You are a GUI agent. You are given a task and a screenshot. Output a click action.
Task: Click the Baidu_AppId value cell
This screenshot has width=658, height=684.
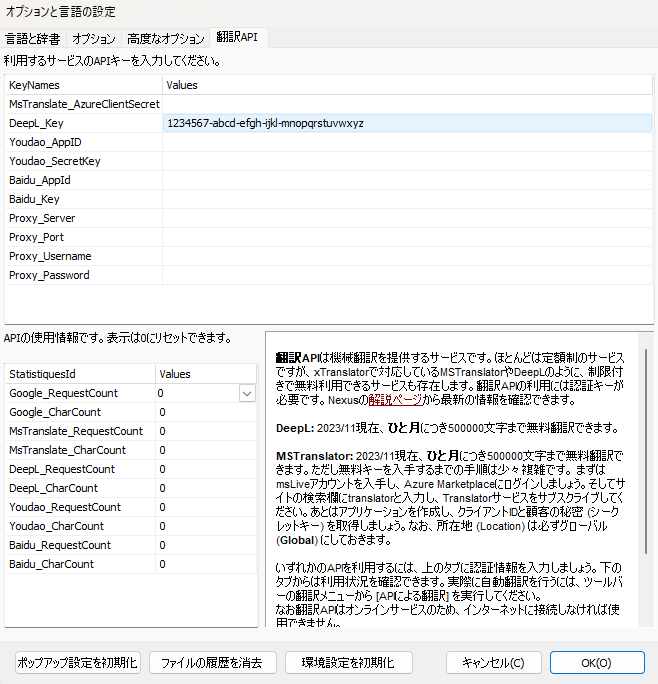[408, 180]
